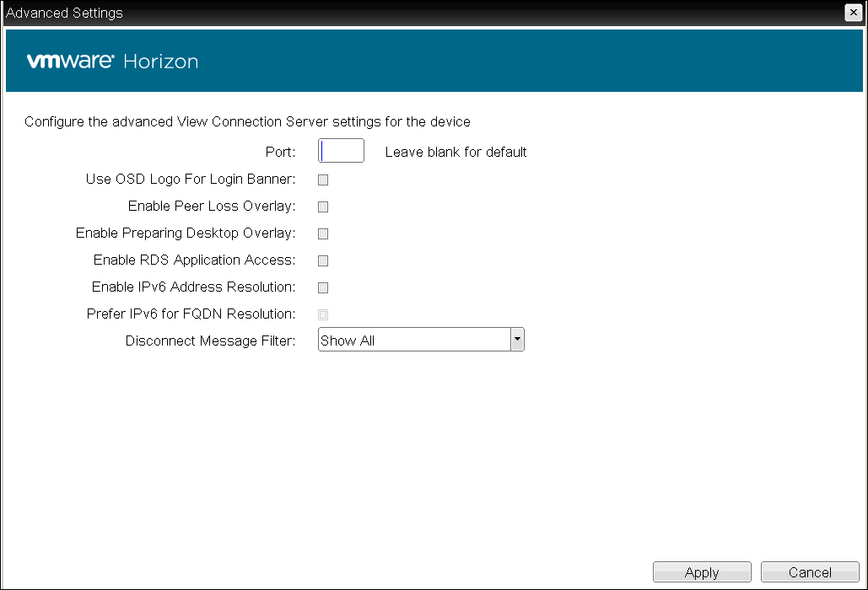Enable Use OSD Logo For Login Banner checkbox
Screen dimensions: 868x590
pyautogui.click(x=323, y=180)
